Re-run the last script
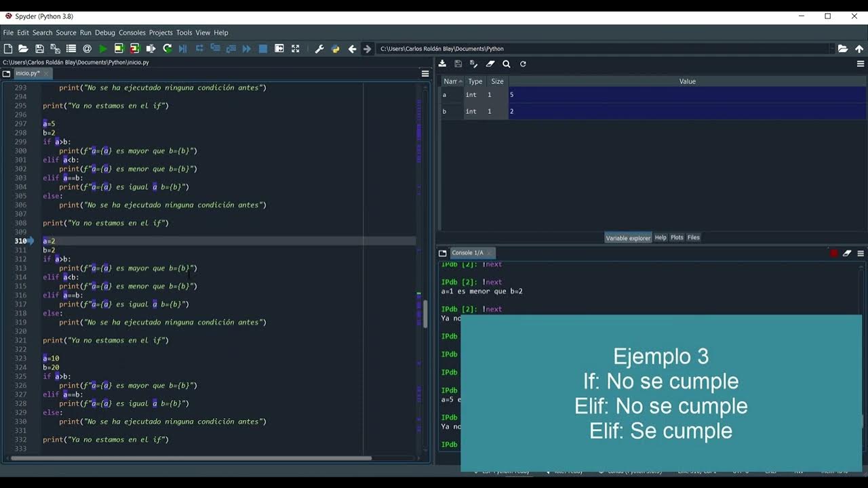Screen dimensions: 868x488 [167, 49]
